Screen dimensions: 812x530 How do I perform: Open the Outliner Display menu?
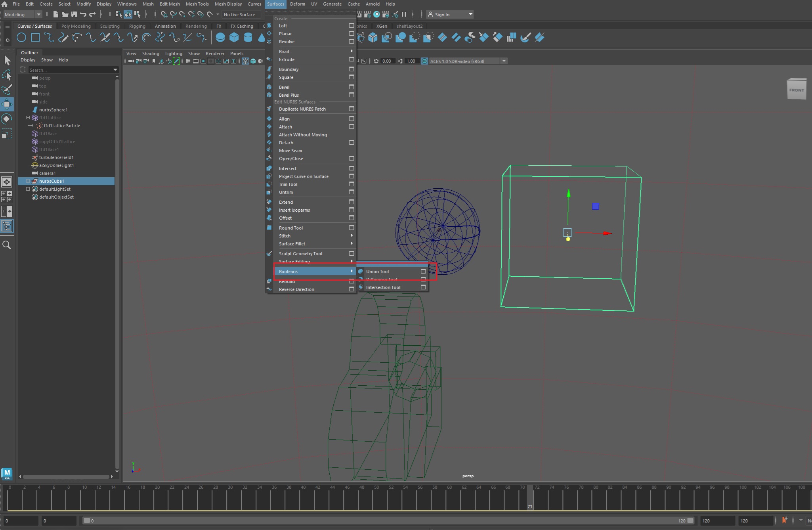[x=28, y=60]
